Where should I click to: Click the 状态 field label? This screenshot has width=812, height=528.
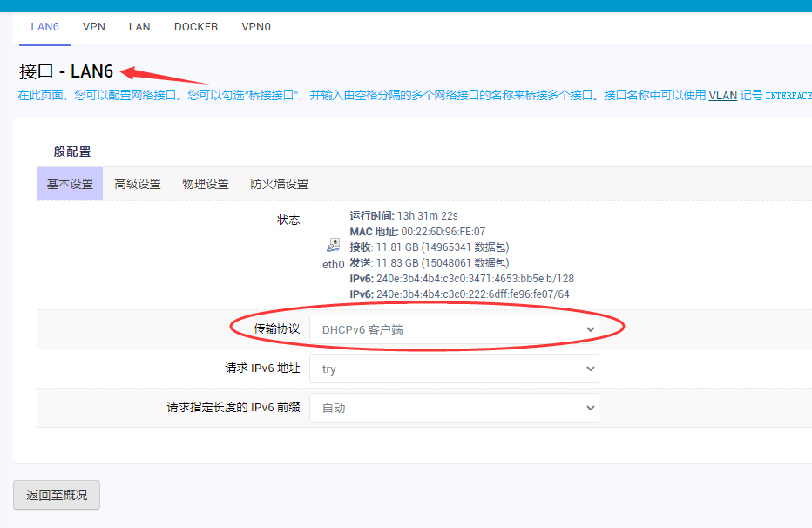[288, 220]
